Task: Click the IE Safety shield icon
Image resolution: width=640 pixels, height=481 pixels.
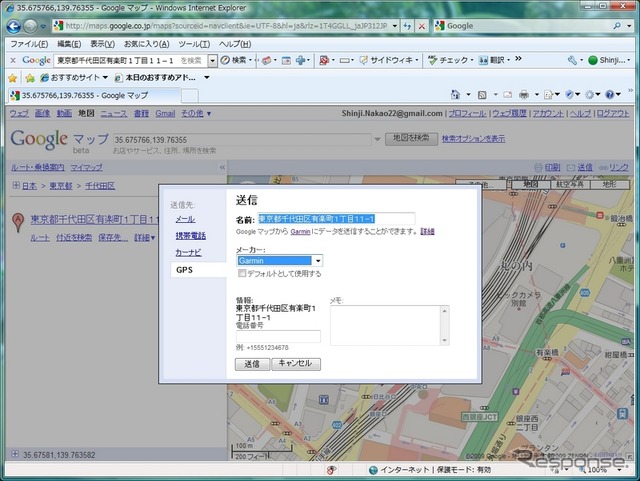Action: pyautogui.click(x=570, y=95)
